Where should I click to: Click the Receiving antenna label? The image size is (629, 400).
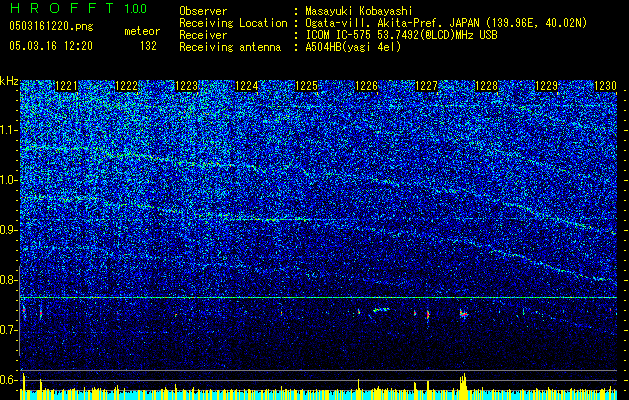(230, 47)
